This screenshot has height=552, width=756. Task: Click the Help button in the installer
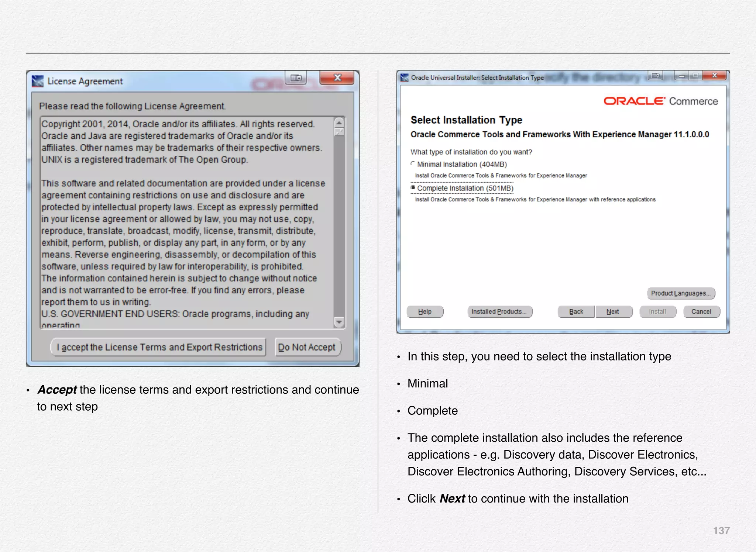point(425,312)
